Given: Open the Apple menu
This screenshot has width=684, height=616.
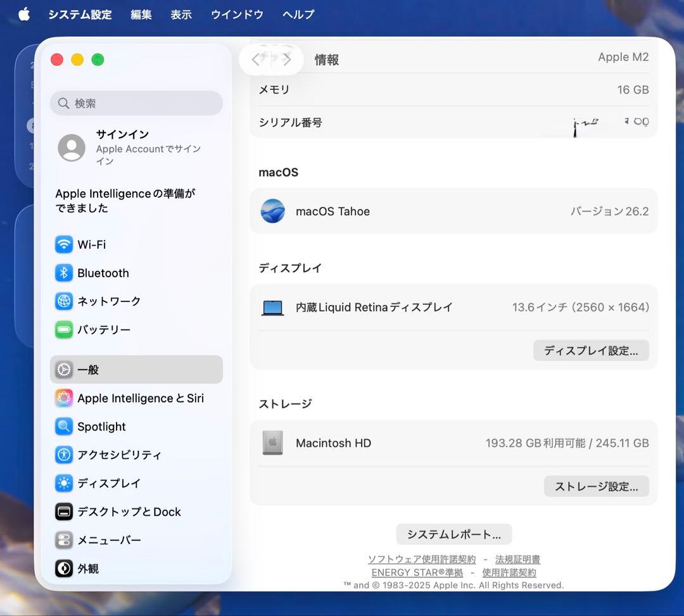Looking at the screenshot, I should click(x=23, y=14).
